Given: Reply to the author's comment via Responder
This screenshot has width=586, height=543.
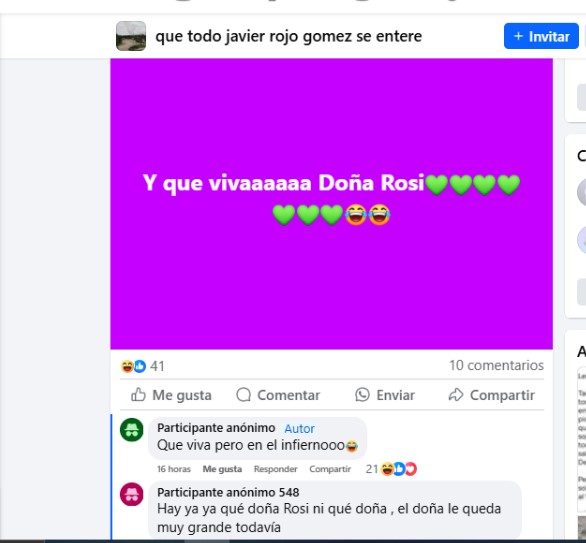Looking at the screenshot, I should (275, 469).
